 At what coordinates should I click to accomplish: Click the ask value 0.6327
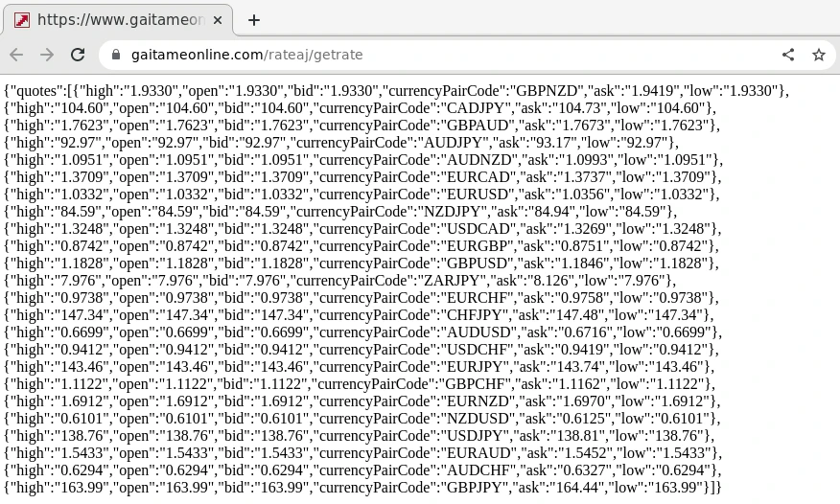pos(585,470)
